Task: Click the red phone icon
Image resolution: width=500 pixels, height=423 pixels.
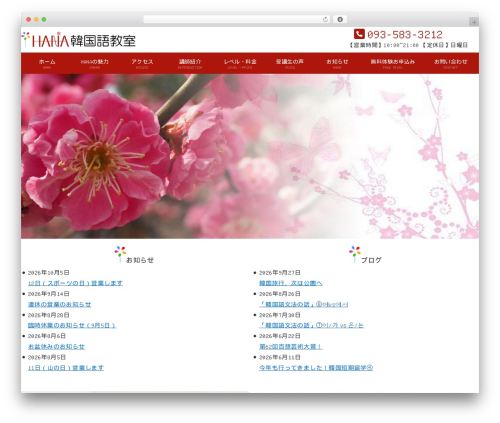Action: (359, 34)
